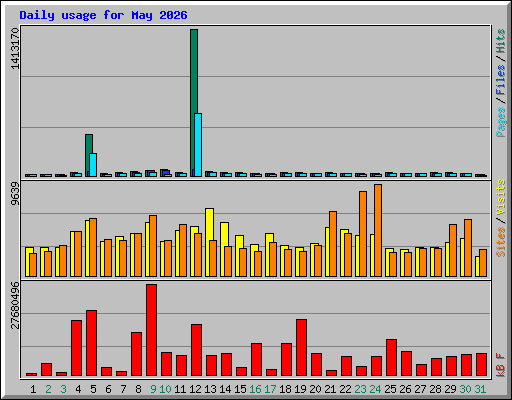This screenshot has height=400, width=512.
Task: Select the orange bar on day 29
Action: tap(453, 250)
